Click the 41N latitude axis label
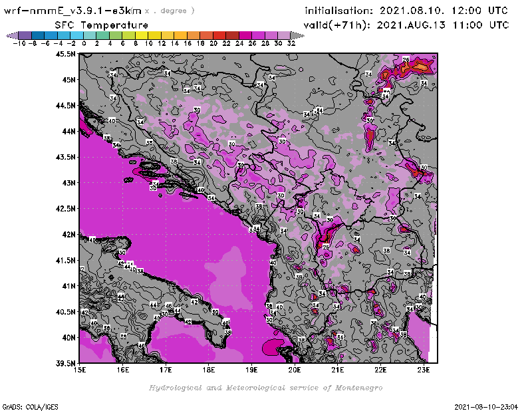 pos(68,286)
